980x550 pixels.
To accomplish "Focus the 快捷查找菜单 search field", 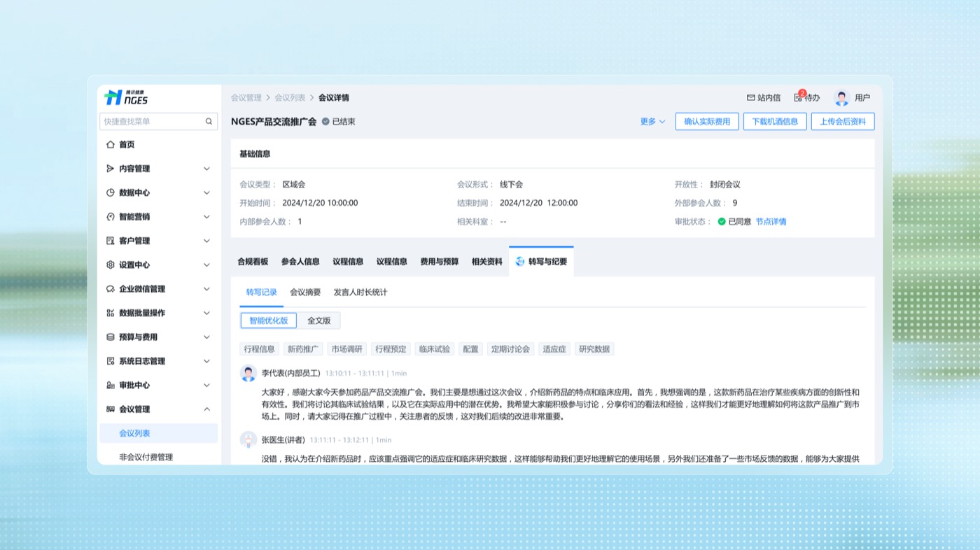I will [158, 121].
